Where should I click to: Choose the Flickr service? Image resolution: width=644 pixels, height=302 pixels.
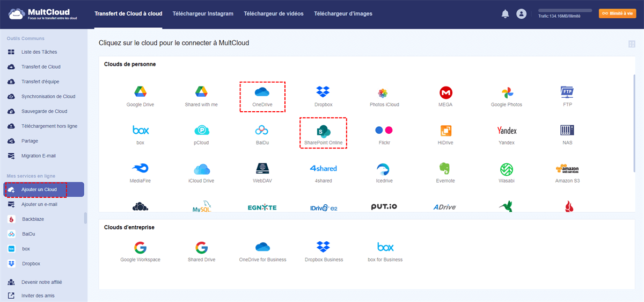[x=384, y=130]
